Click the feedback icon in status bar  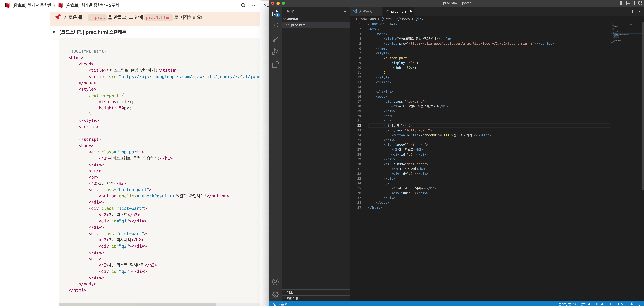(x=632, y=304)
